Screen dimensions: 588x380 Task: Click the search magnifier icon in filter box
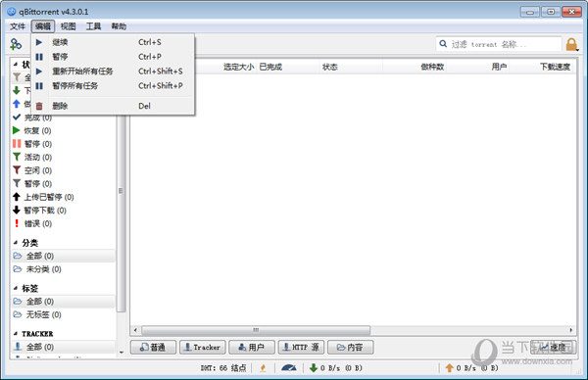[443, 44]
